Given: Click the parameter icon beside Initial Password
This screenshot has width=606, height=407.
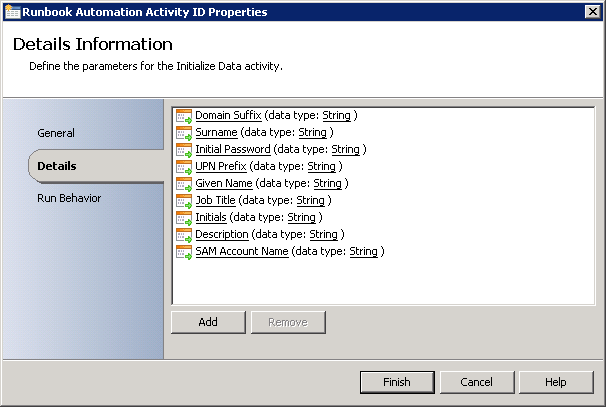Looking at the screenshot, I should (x=183, y=150).
